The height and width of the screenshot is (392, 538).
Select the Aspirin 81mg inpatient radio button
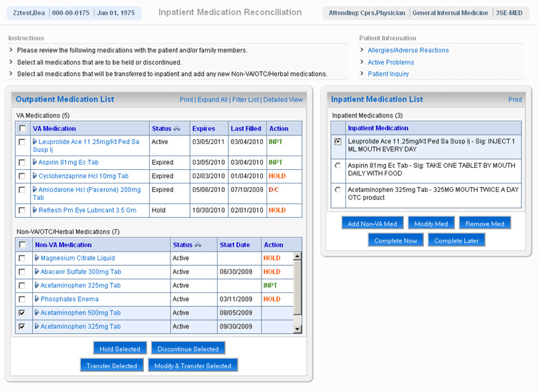338,166
